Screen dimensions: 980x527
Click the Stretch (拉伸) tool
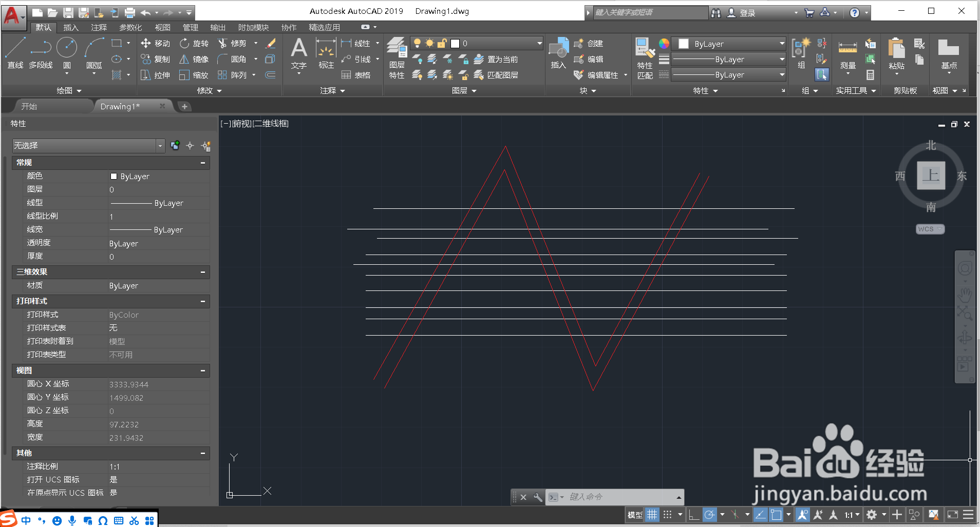pyautogui.click(x=156, y=75)
